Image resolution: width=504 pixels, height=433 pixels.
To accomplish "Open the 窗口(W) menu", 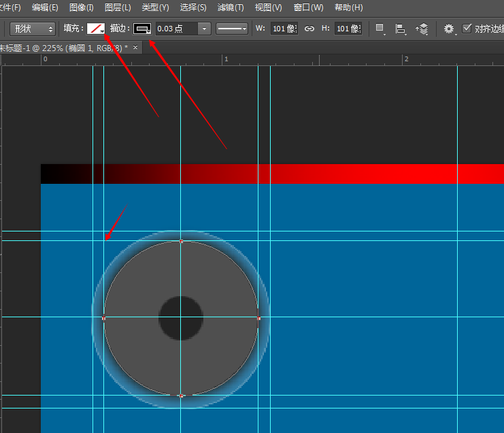I will tap(308, 7).
